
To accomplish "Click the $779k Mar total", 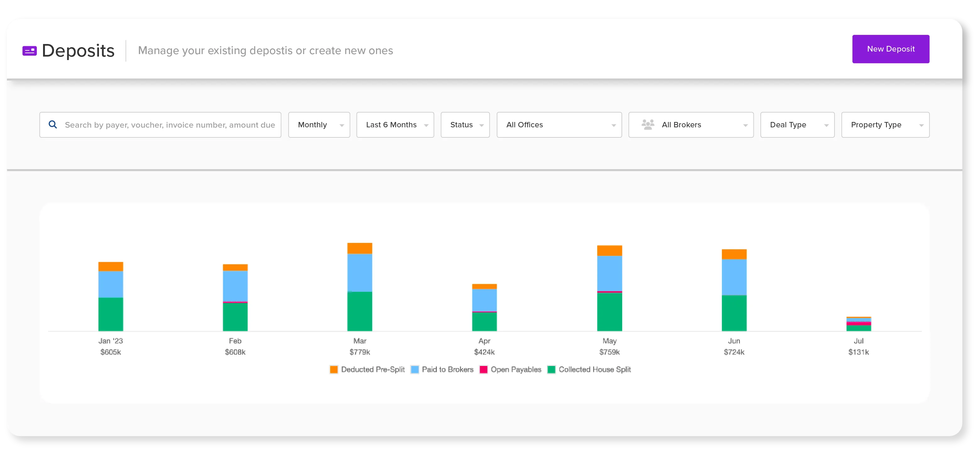I will (x=359, y=352).
